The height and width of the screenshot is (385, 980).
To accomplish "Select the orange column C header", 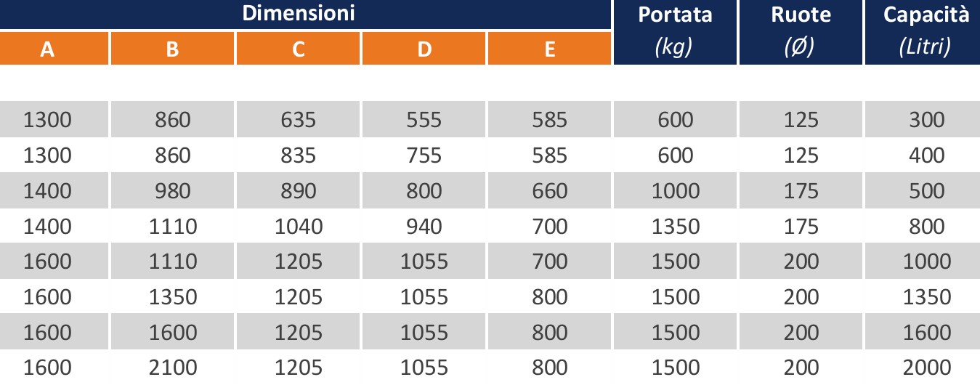I will click(299, 49).
